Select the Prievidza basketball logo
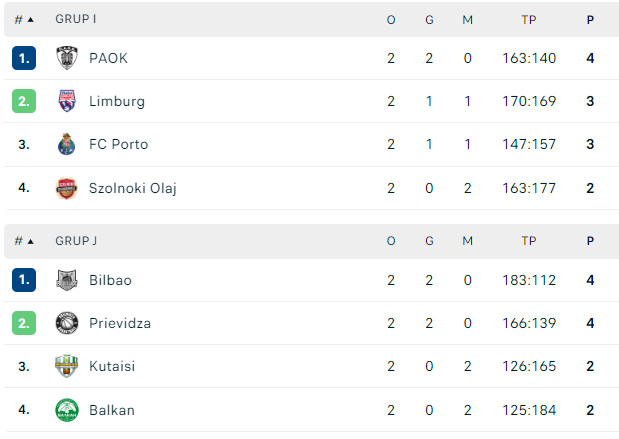 click(x=67, y=323)
